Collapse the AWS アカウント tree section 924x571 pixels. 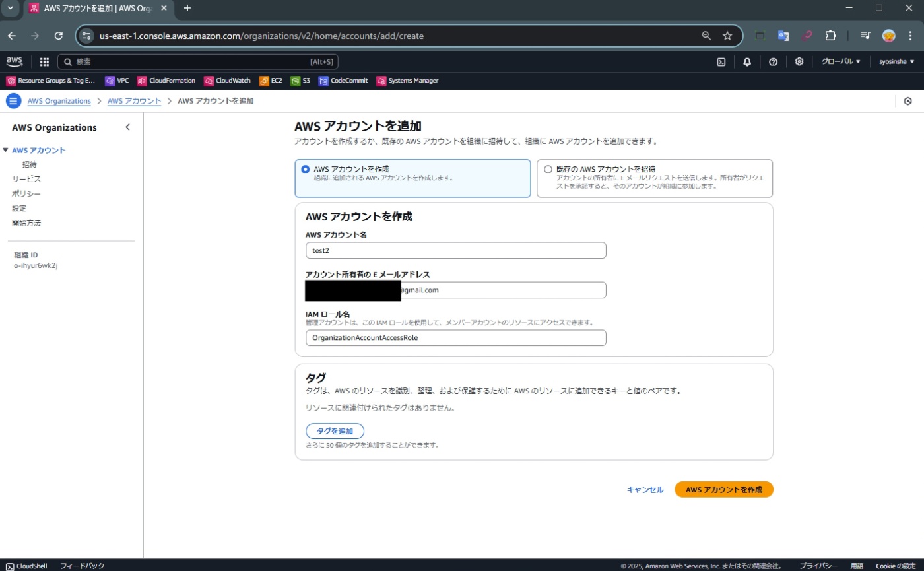coord(5,150)
